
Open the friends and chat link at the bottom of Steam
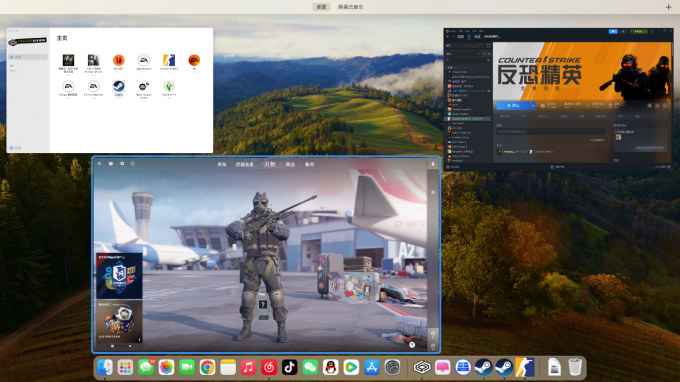pyautogui.click(x=662, y=167)
